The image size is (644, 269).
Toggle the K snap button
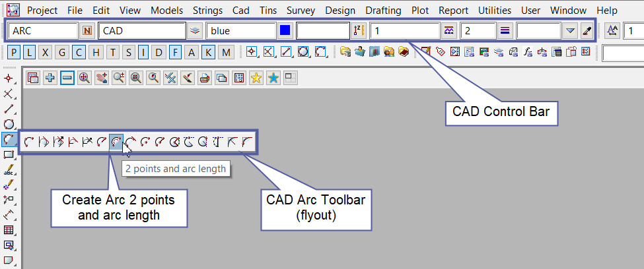click(x=208, y=53)
